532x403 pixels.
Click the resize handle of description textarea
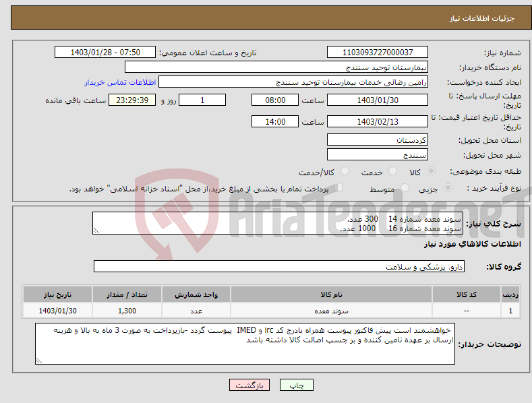pos(96,230)
